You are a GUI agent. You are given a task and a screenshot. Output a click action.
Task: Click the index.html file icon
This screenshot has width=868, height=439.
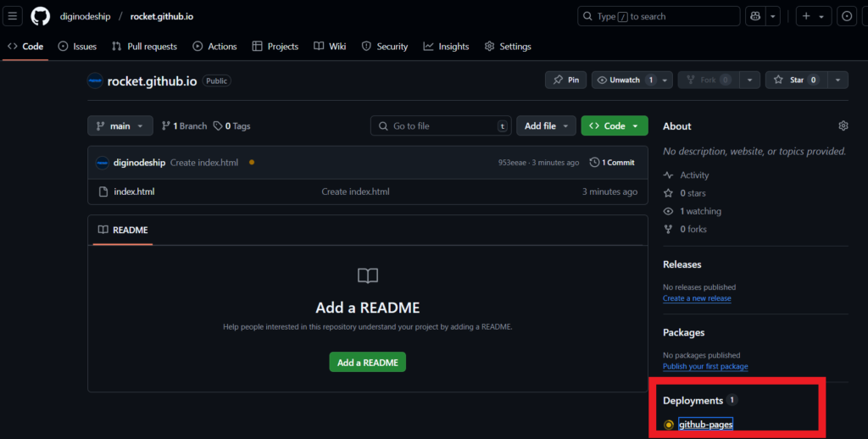103,192
